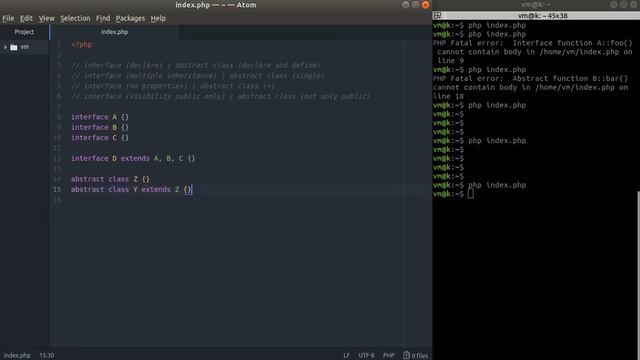Viewport: 640px width, 360px height.
Task: Click the vm folder icon in tree
Action: [14, 47]
